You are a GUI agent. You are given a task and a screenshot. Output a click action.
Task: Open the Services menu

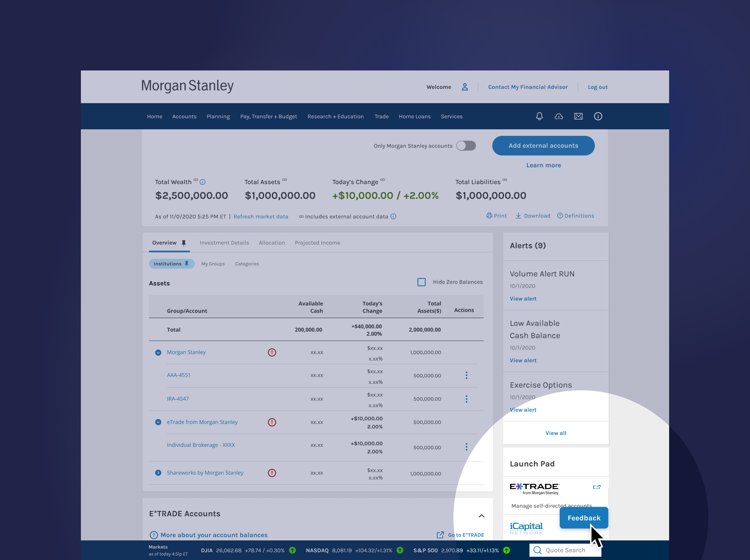pyautogui.click(x=452, y=116)
